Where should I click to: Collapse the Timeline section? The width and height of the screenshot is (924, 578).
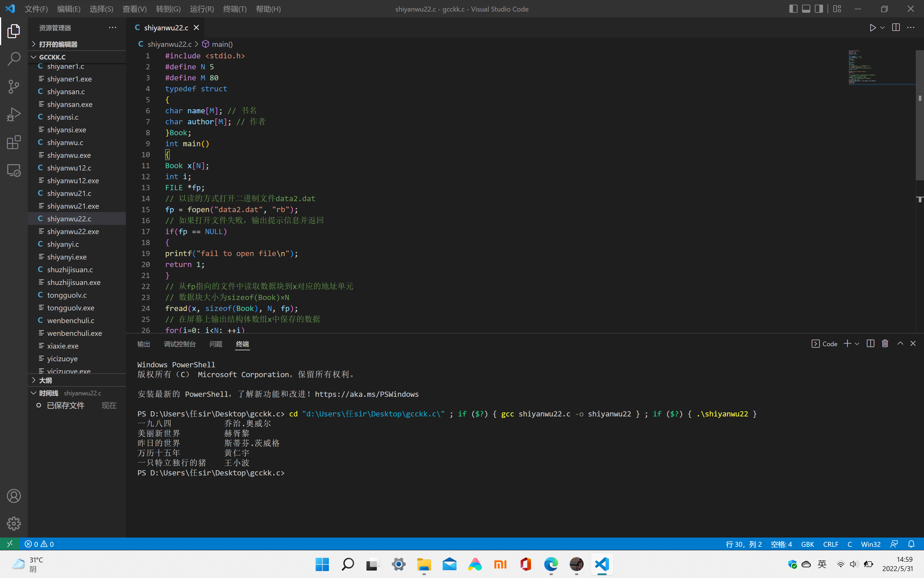pyautogui.click(x=77, y=393)
